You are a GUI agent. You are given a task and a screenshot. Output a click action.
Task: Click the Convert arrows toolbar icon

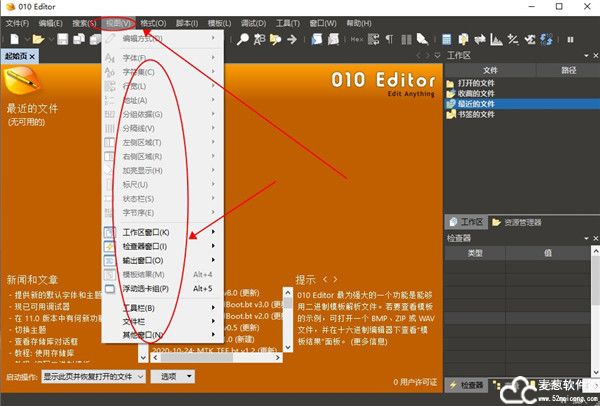[480, 39]
